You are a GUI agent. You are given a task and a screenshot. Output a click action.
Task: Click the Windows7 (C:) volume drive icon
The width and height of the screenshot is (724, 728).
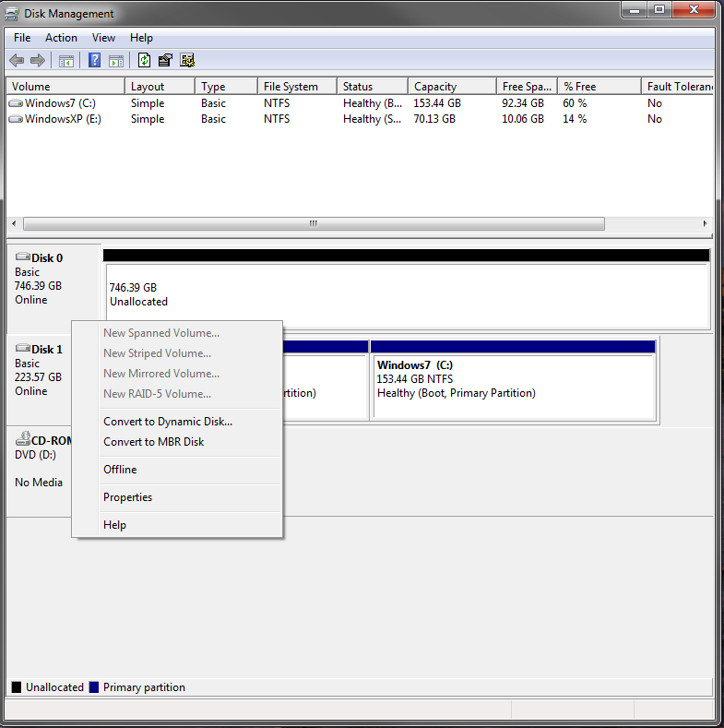tap(16, 103)
